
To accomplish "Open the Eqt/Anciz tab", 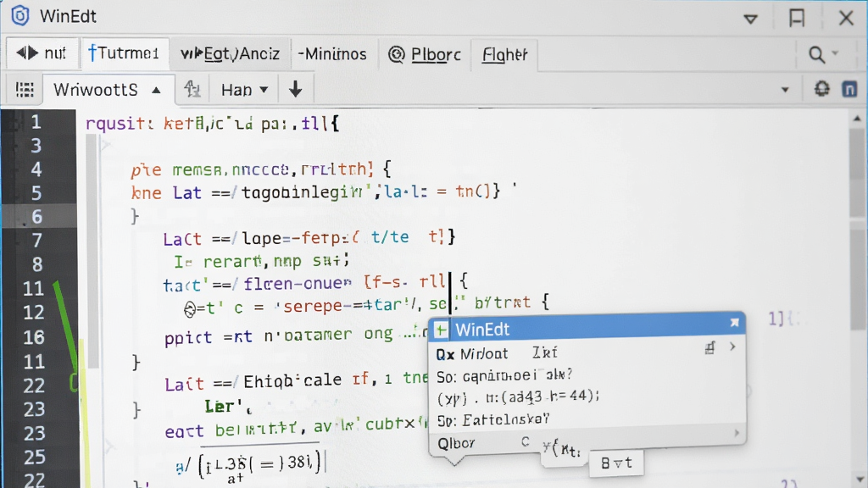I will click(230, 53).
